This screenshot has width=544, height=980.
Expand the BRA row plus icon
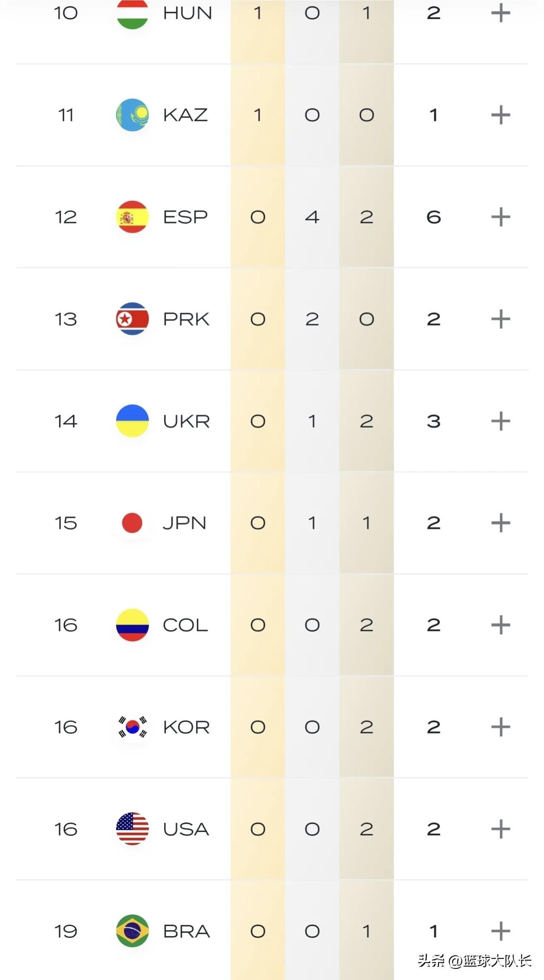(x=500, y=931)
